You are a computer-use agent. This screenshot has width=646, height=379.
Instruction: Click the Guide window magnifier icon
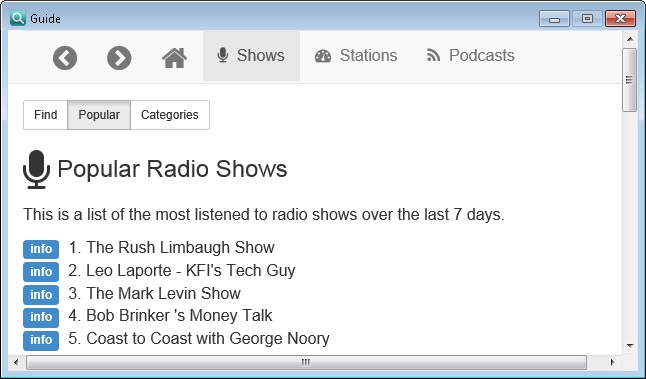click(18, 18)
